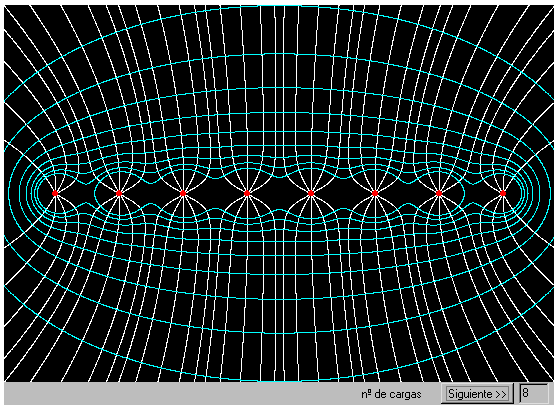
Task: Select the third red charge from the left
Action: 183,193
